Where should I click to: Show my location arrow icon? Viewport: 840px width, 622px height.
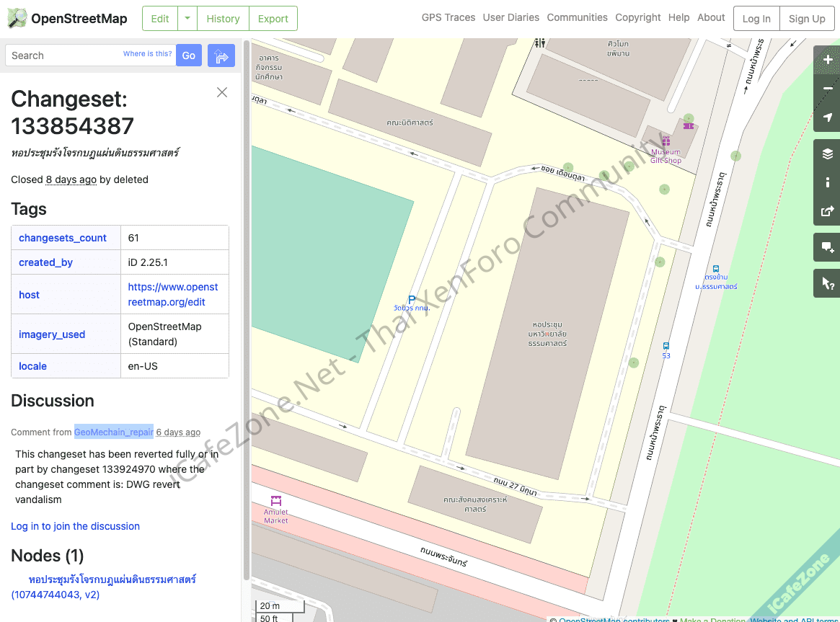827,117
